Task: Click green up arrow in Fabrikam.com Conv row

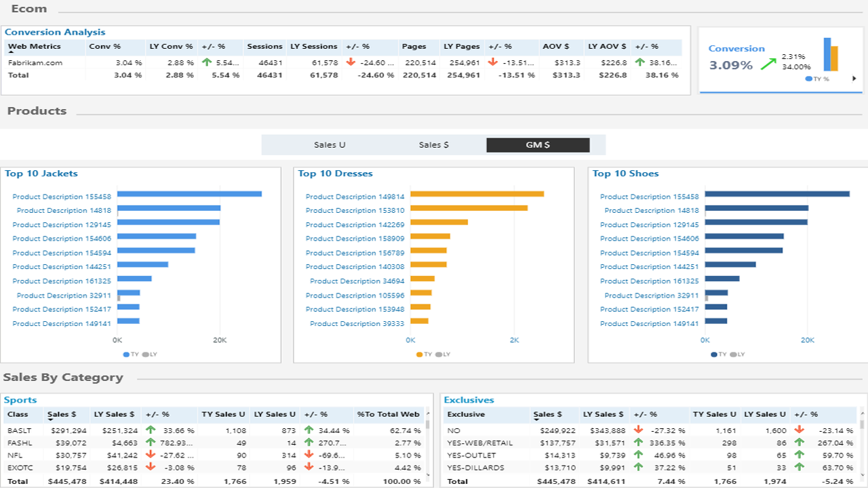Action: click(x=207, y=62)
